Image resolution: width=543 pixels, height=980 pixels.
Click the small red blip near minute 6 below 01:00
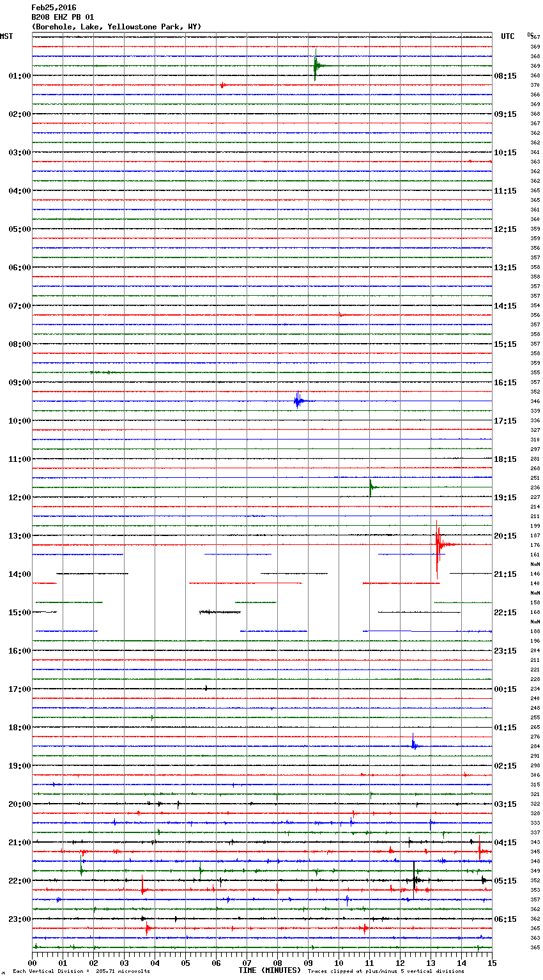pos(222,85)
